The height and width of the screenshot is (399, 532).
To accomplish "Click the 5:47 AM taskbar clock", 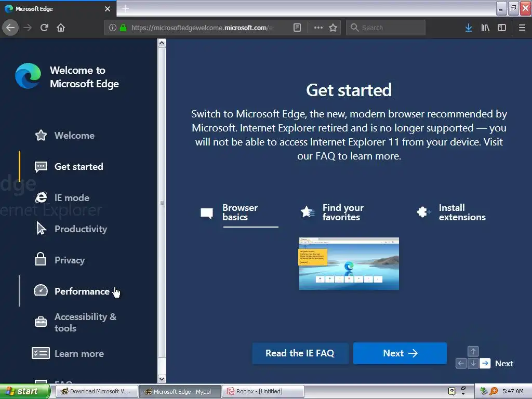I will click(513, 392).
